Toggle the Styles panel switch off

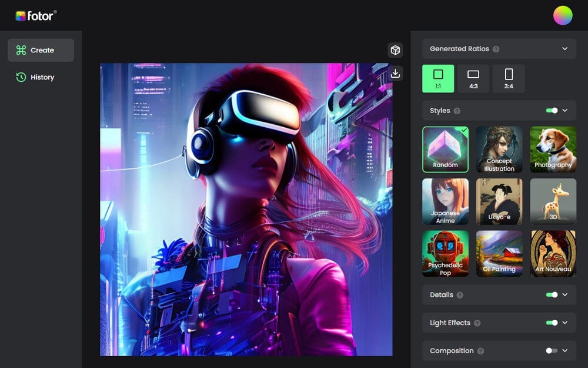coord(552,111)
